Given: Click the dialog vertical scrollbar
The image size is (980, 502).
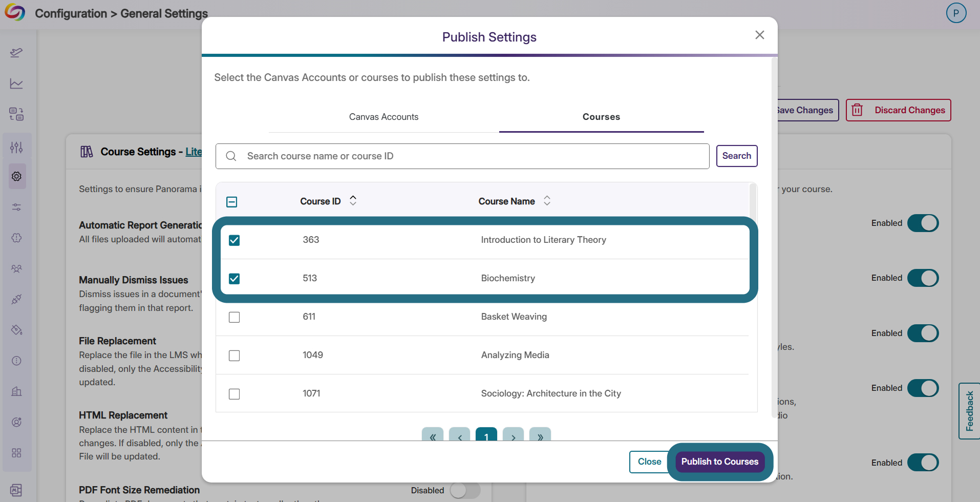Looking at the screenshot, I should point(774,237).
